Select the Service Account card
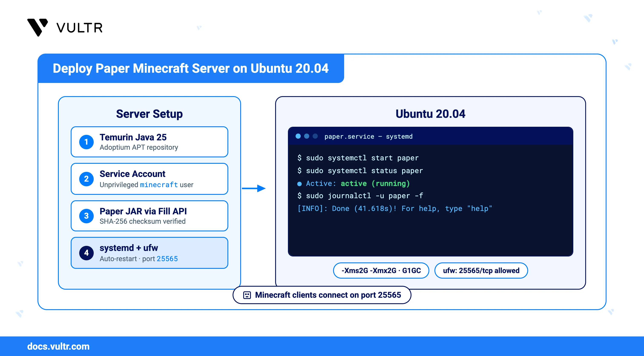The image size is (644, 356). (x=149, y=179)
